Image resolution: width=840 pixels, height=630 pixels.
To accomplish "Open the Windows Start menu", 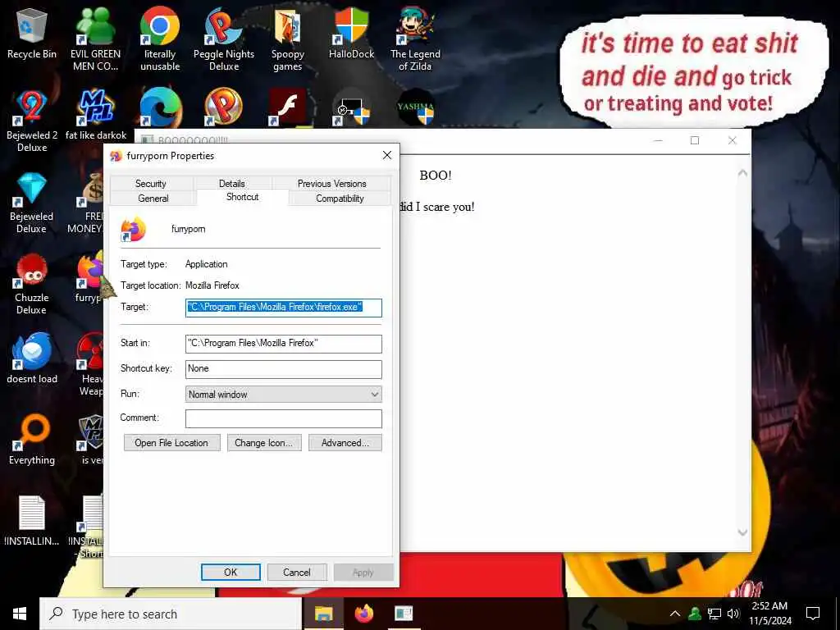I will pos(20,614).
